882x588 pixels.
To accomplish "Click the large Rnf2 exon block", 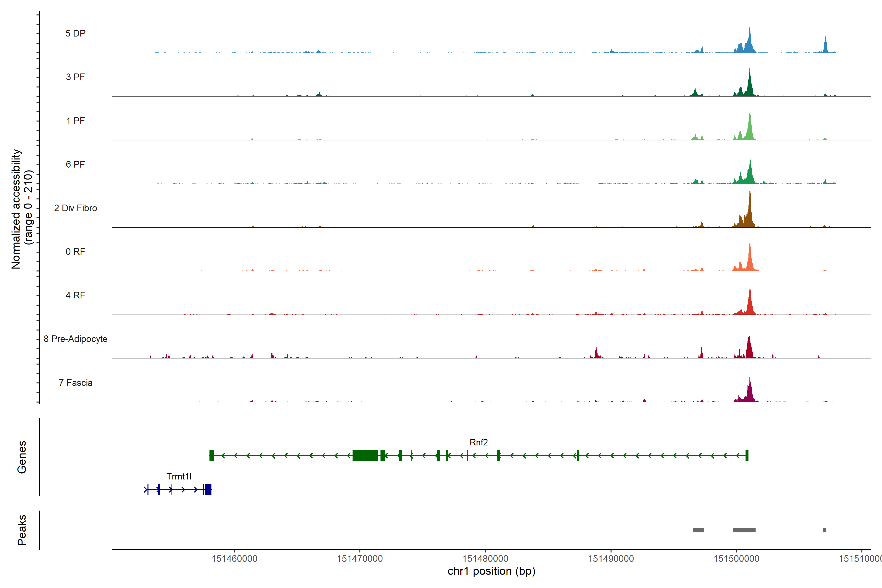I will [x=365, y=455].
